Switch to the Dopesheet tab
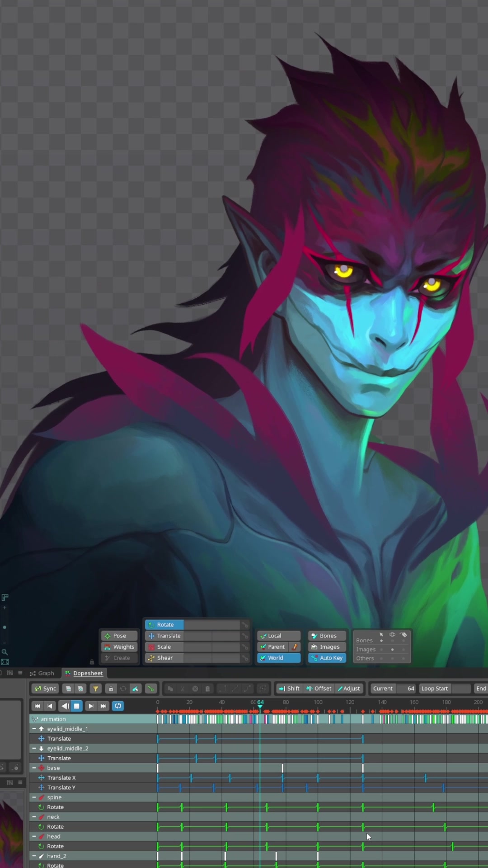Screen dimensions: 488x868 coord(84,673)
